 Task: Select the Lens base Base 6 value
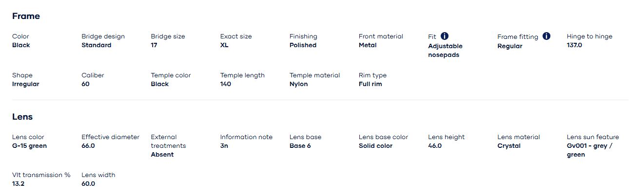[x=300, y=146]
